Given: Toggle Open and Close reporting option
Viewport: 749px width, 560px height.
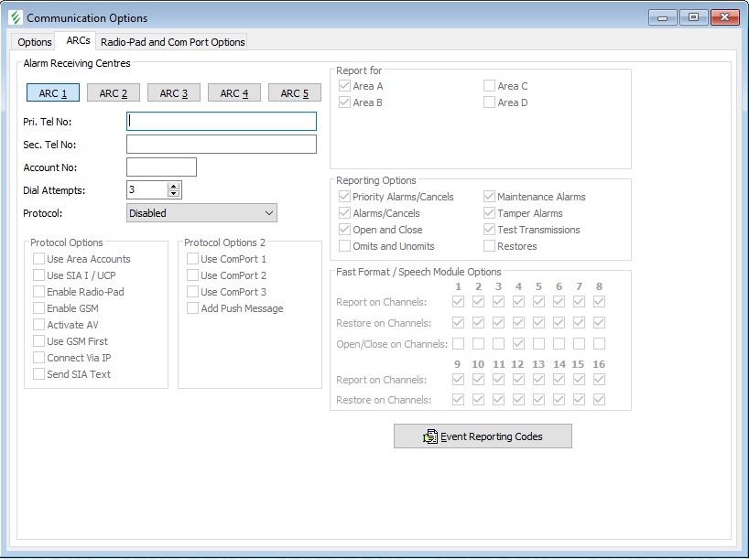Looking at the screenshot, I should [344, 230].
